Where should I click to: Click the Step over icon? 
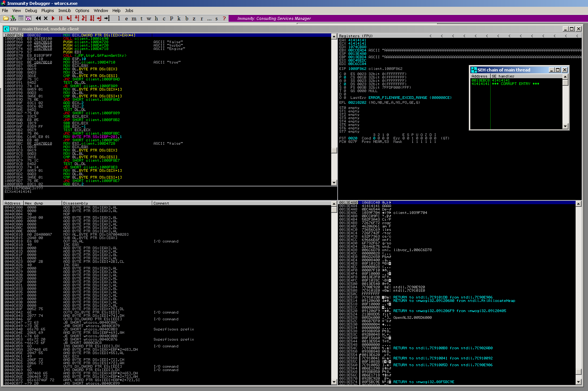coord(77,18)
